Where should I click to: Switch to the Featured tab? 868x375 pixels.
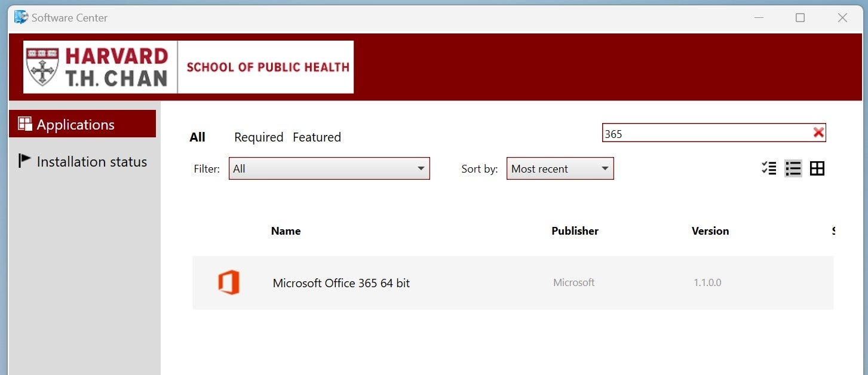tap(317, 137)
